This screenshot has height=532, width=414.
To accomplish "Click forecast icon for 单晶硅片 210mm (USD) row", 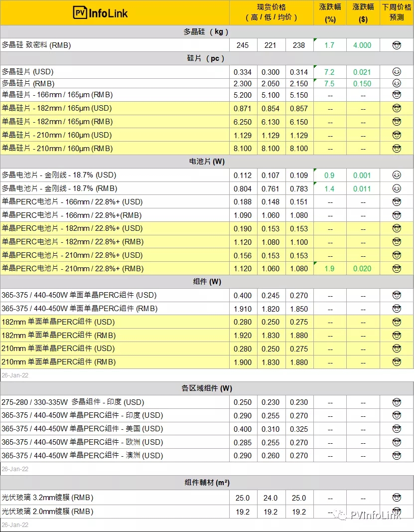I will click(x=397, y=135).
